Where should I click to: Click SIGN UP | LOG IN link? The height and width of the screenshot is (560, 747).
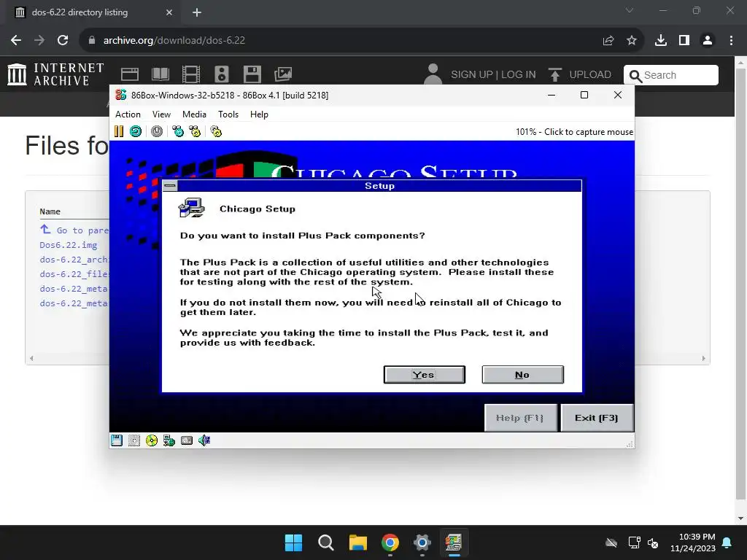493,75
